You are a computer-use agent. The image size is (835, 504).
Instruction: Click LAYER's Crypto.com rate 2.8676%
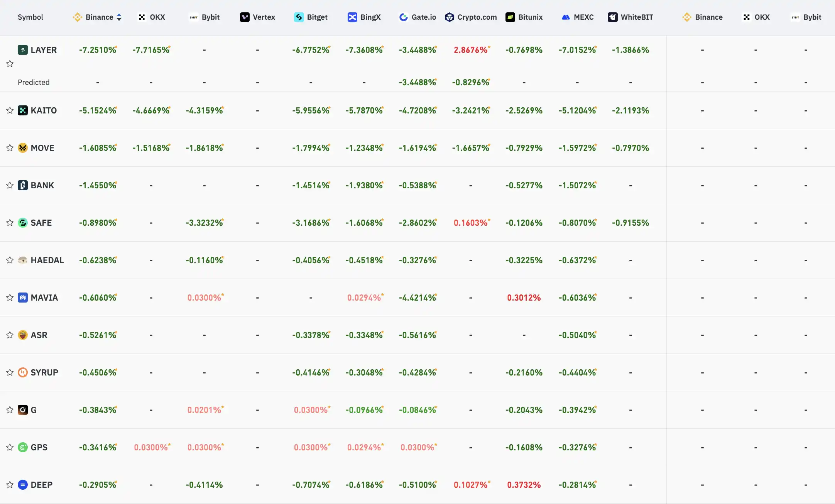[471, 50]
